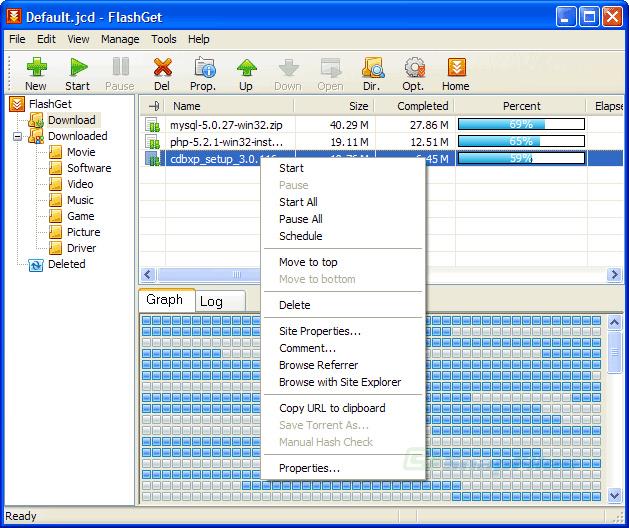Switch to the Log tab
Screen dimensions: 629x528
pos(211,301)
